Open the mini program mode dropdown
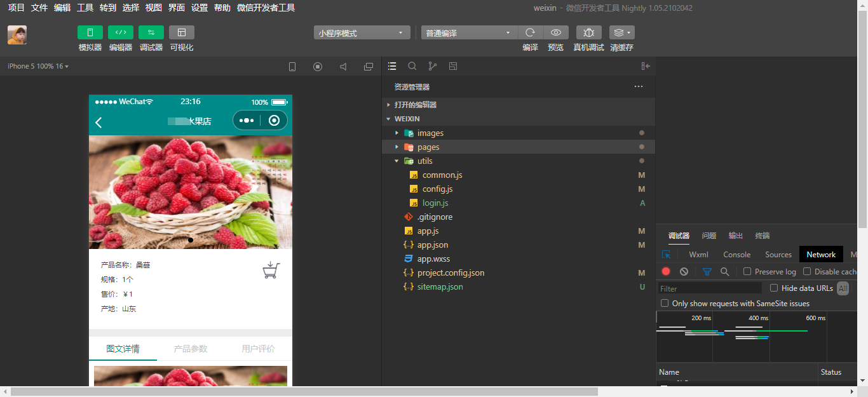 pyautogui.click(x=361, y=33)
